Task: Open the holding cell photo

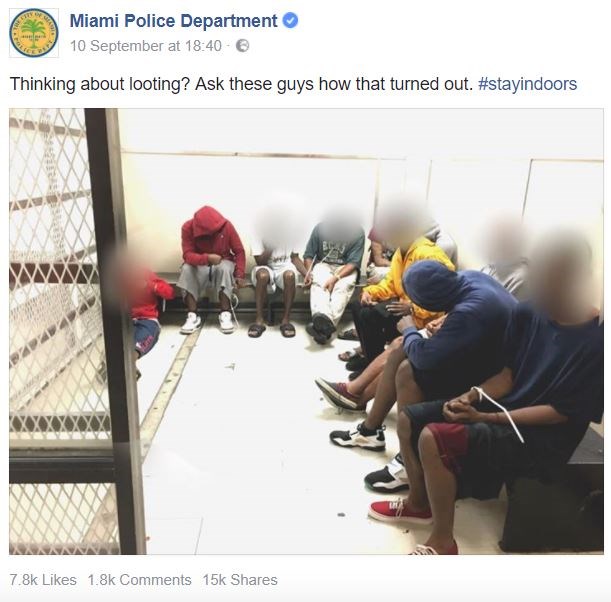Action: pos(306,331)
